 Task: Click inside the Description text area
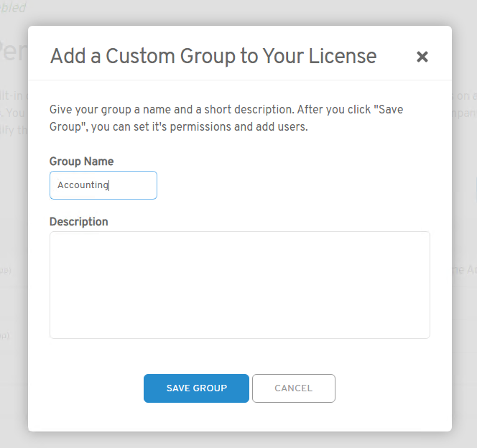click(239, 284)
